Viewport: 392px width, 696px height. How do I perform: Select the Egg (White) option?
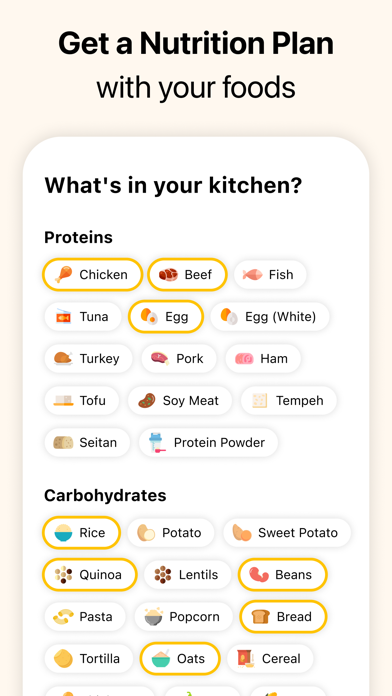(270, 316)
